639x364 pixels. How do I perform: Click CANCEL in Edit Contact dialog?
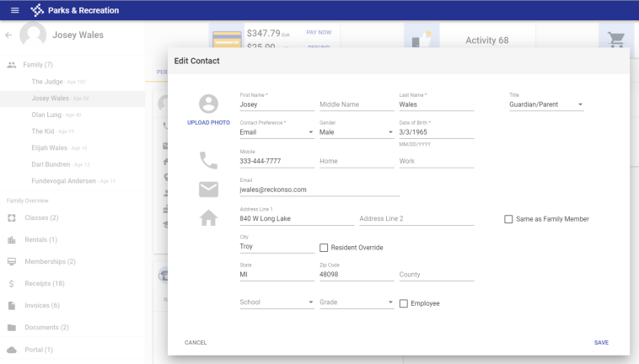(196, 343)
